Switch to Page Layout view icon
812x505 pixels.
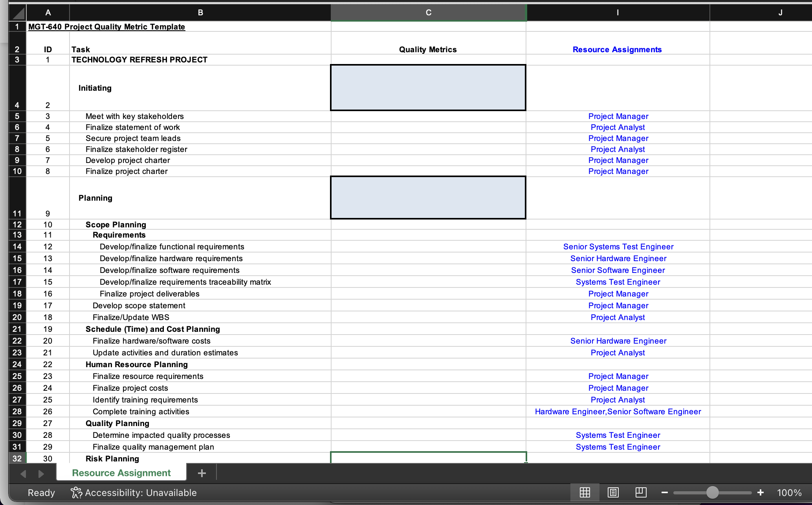tap(613, 492)
